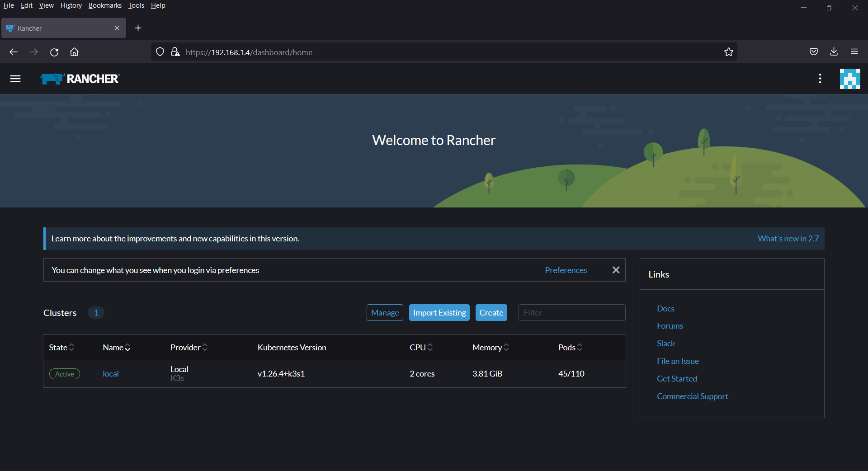Open the File an Issue link
The width and height of the screenshot is (868, 471).
(x=678, y=361)
